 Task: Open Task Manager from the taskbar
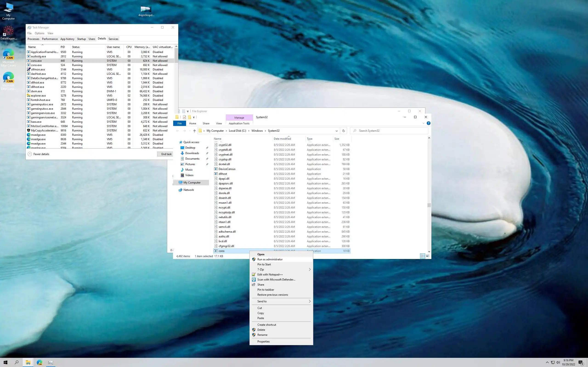point(51,362)
